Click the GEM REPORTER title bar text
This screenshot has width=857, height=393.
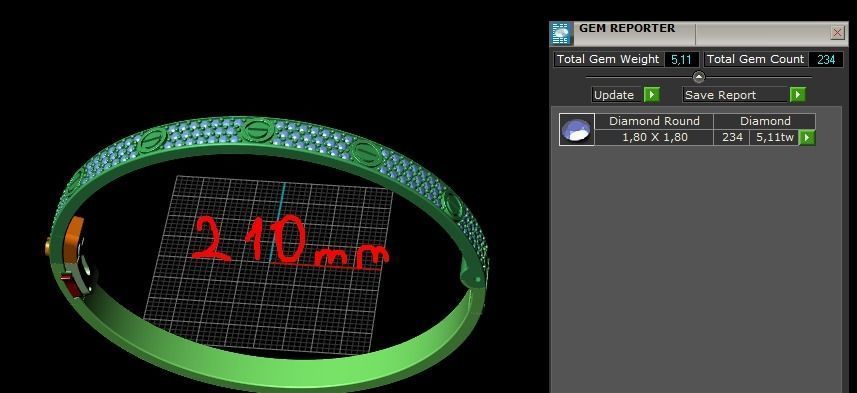pyautogui.click(x=627, y=28)
